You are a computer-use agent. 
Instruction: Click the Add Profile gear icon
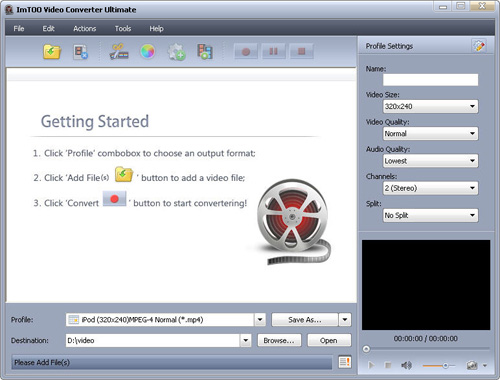click(176, 52)
